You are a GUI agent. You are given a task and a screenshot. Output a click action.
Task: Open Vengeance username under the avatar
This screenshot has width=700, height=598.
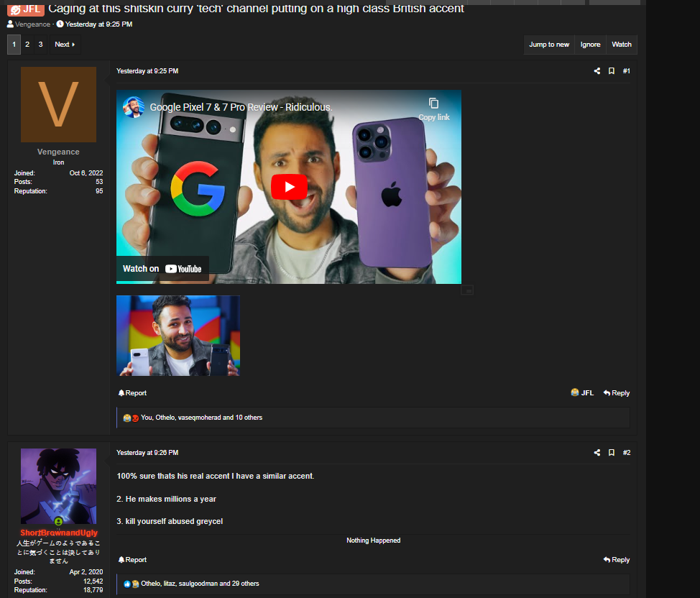[58, 152]
